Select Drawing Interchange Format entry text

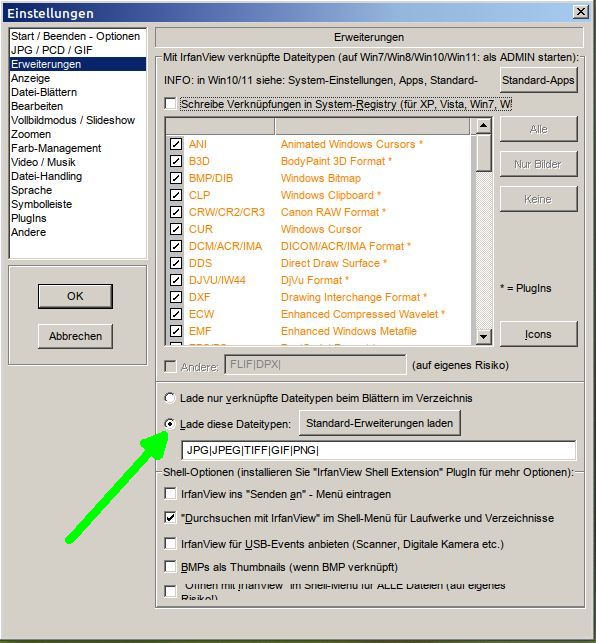point(354,297)
